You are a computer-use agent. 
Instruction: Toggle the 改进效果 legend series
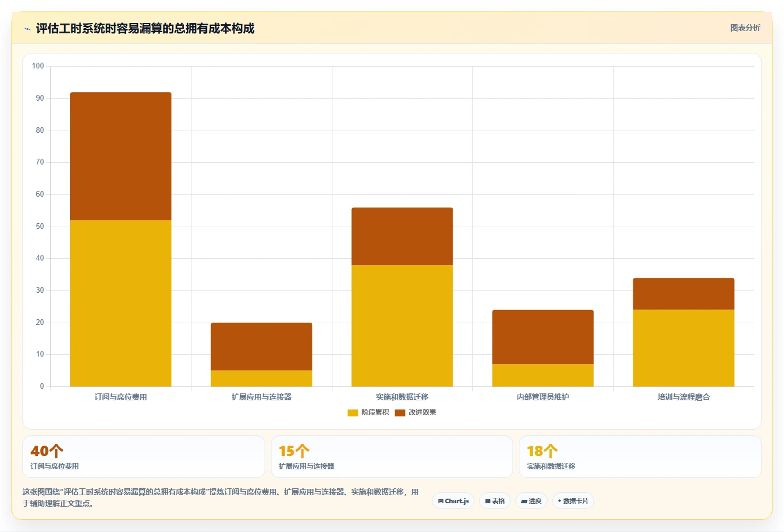415,412
